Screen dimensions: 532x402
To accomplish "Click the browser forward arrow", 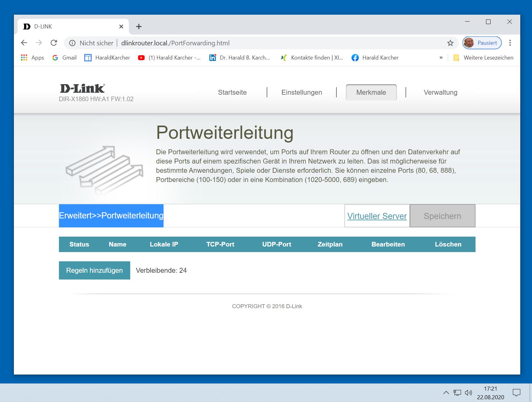I will 39,43.
